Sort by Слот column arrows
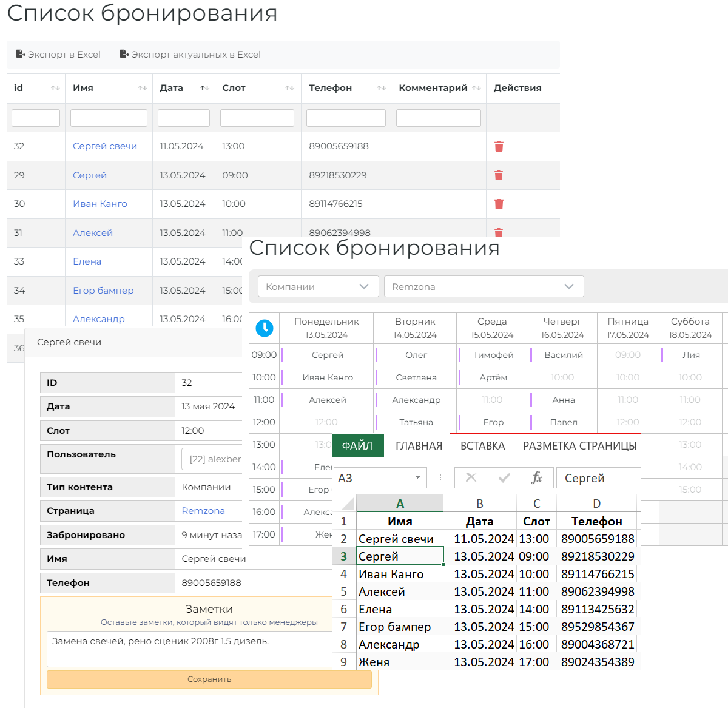 click(x=290, y=88)
